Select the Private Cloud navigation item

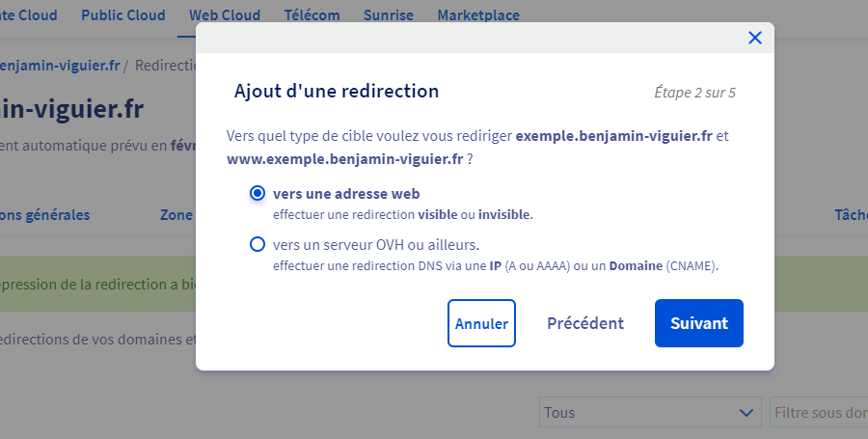click(29, 15)
